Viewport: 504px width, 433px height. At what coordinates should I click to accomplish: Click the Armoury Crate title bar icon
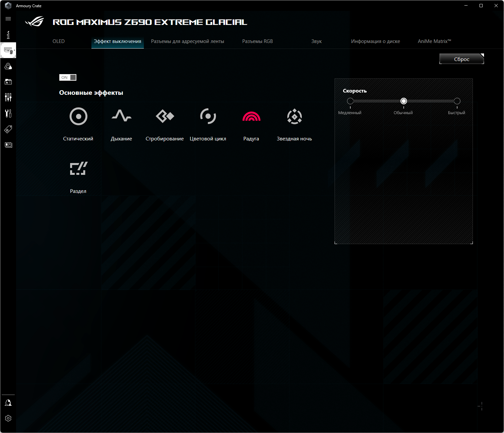(8, 6)
